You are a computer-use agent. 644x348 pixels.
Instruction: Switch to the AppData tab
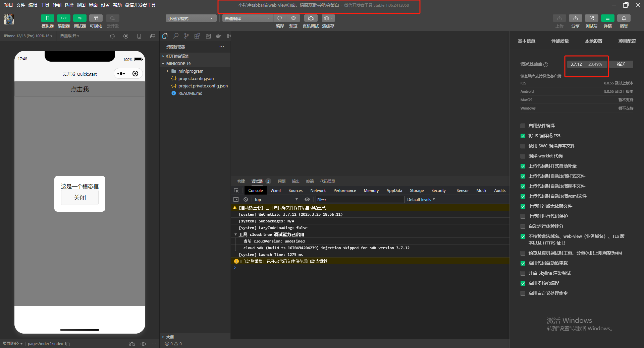tap(394, 190)
